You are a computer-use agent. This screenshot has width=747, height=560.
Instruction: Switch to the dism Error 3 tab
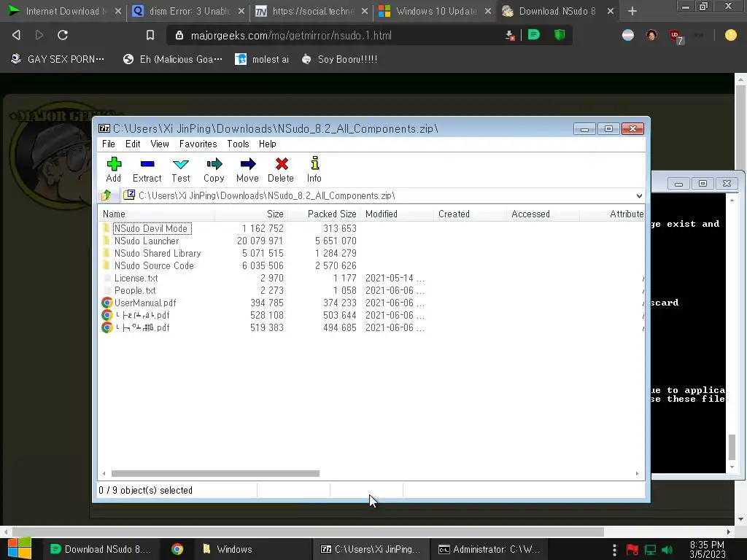[x=187, y=11]
